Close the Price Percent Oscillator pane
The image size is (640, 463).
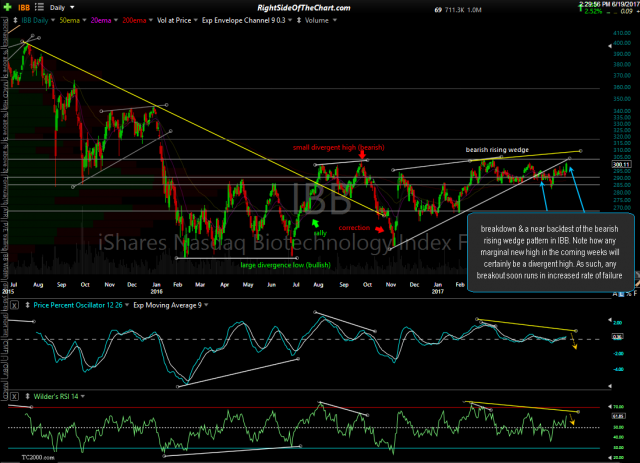pyautogui.click(x=14, y=305)
